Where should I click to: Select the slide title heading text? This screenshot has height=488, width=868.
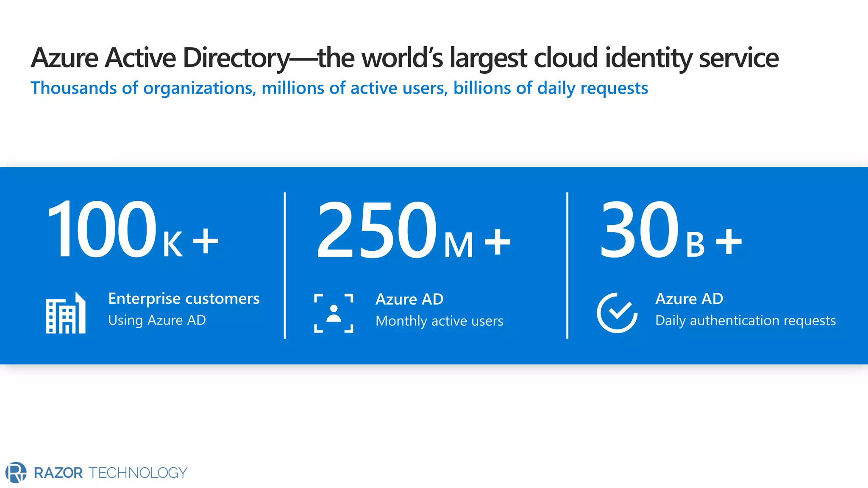pos(404,58)
